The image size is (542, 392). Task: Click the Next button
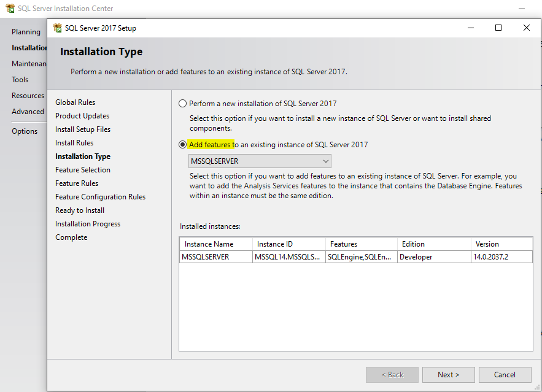tap(448, 375)
